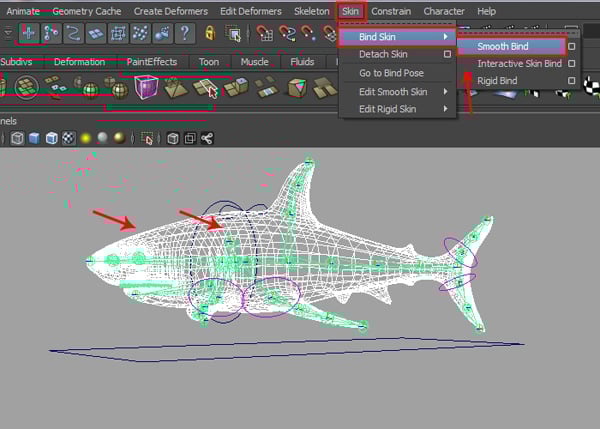Screen dimensions: 600x429
Task: Open the Animate menu
Action: (23, 11)
